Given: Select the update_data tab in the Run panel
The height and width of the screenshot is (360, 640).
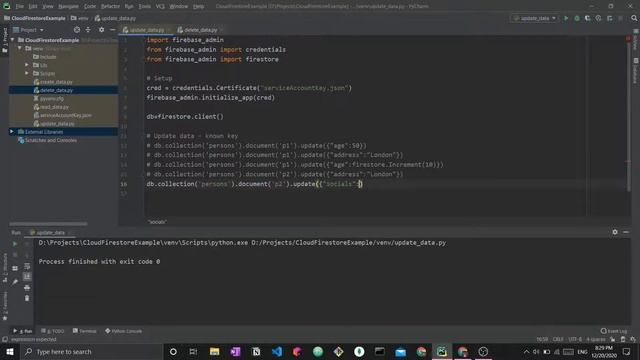Looking at the screenshot, I should 50,233.
